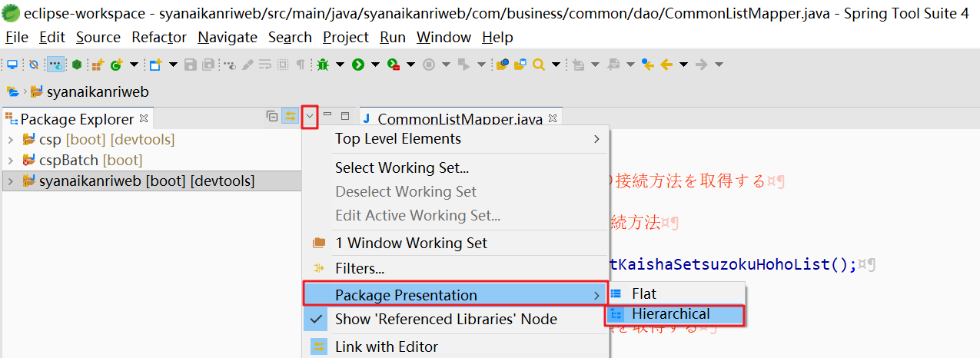
Task: Toggle Mark Occurrences pencil toolbar icon
Action: [247, 65]
